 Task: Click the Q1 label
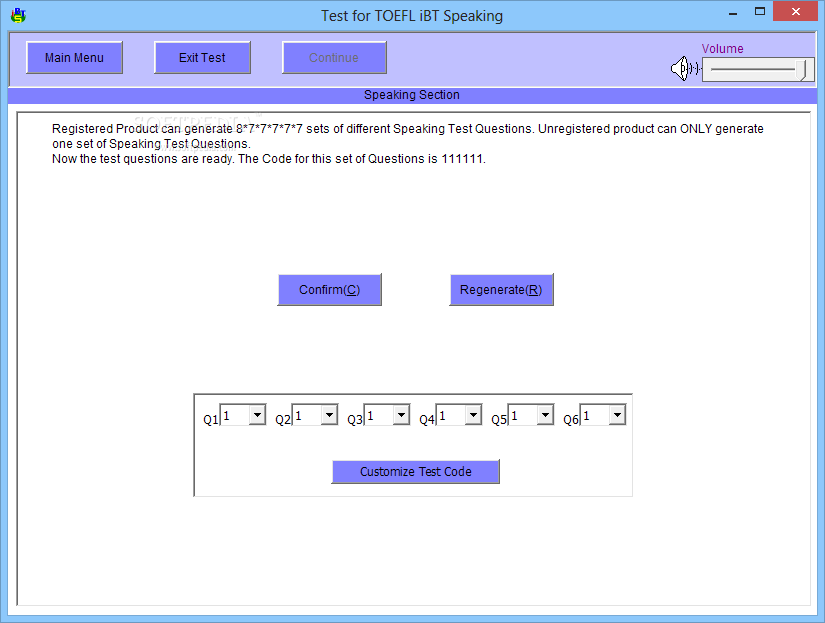(210, 419)
